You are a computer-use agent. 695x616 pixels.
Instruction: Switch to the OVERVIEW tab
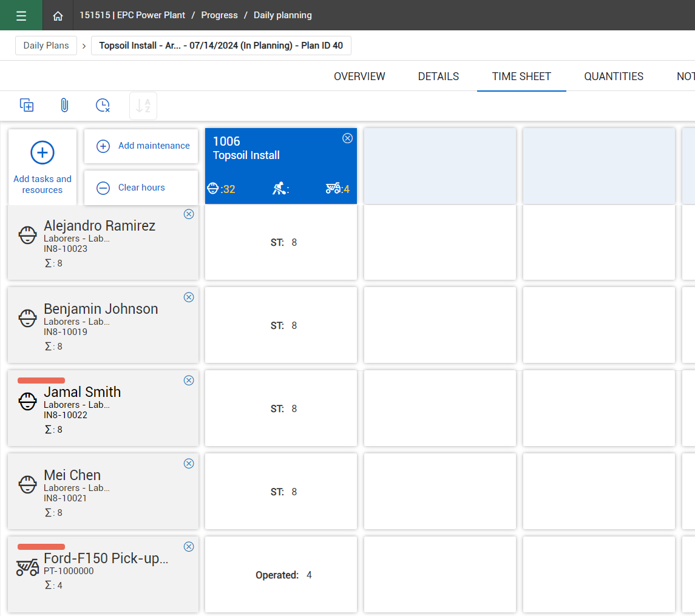point(359,76)
